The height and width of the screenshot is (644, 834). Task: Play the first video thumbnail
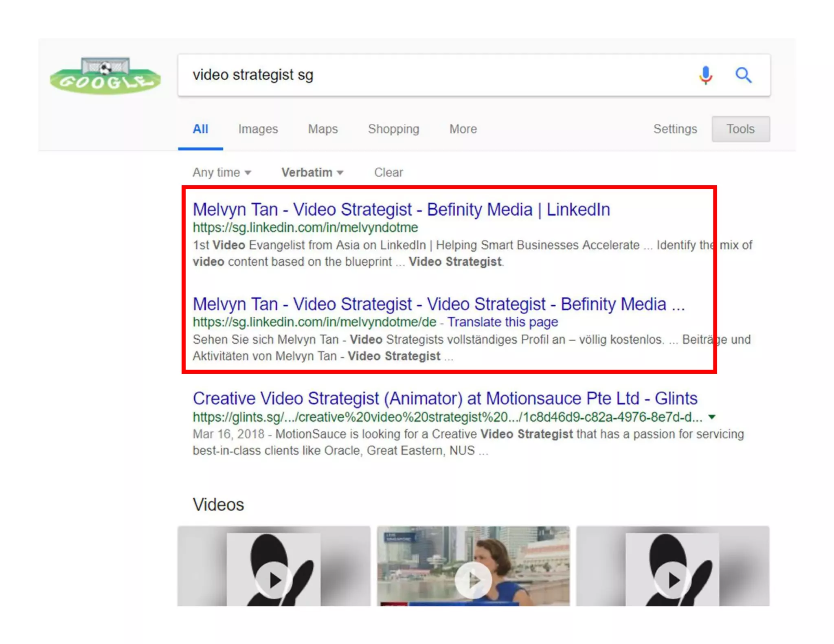tap(274, 579)
